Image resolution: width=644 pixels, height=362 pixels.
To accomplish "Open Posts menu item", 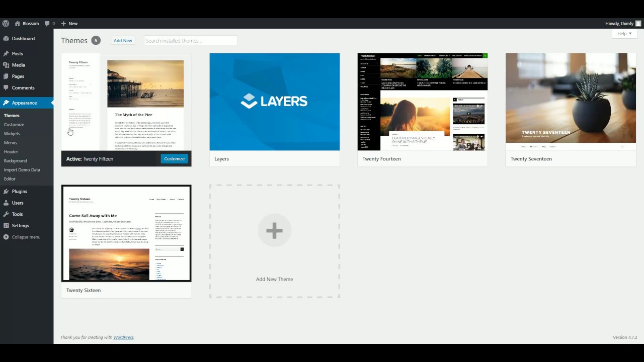I will 27,53.
